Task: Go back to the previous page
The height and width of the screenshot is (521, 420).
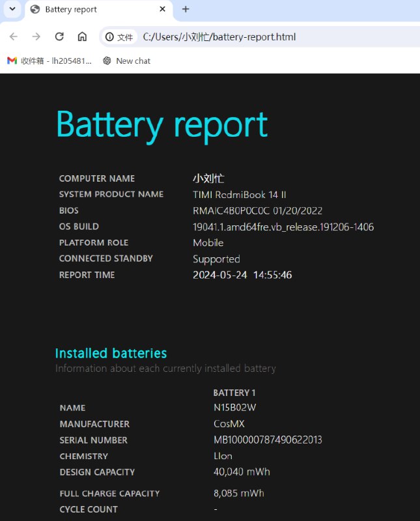Action: point(14,36)
